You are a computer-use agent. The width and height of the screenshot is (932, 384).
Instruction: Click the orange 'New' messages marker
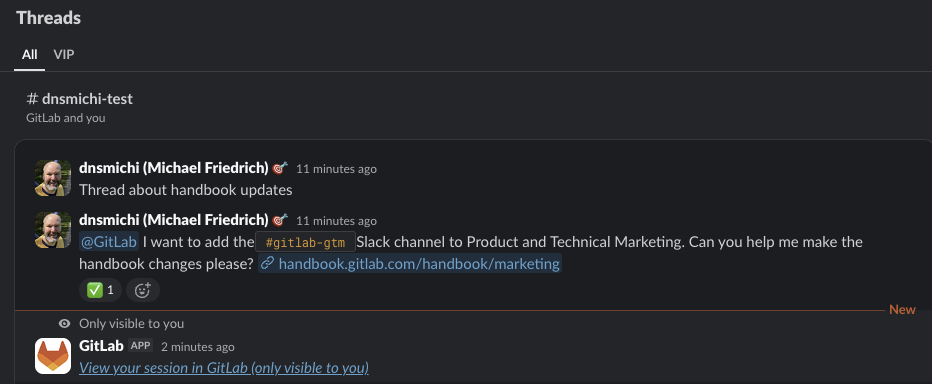902,310
